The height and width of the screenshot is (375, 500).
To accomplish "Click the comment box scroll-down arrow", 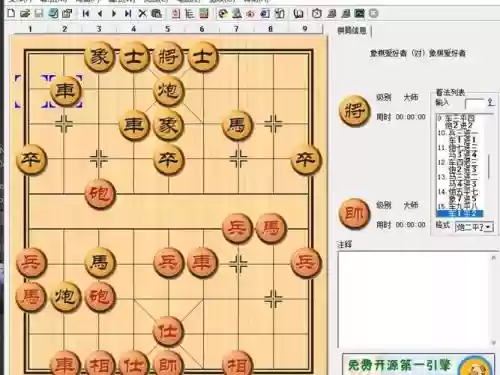I will pyautogui.click(x=494, y=343).
